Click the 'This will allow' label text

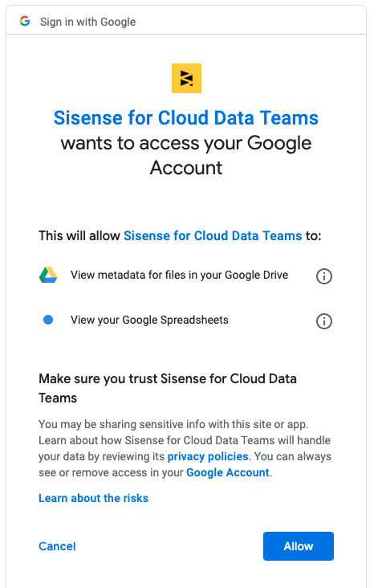click(79, 236)
